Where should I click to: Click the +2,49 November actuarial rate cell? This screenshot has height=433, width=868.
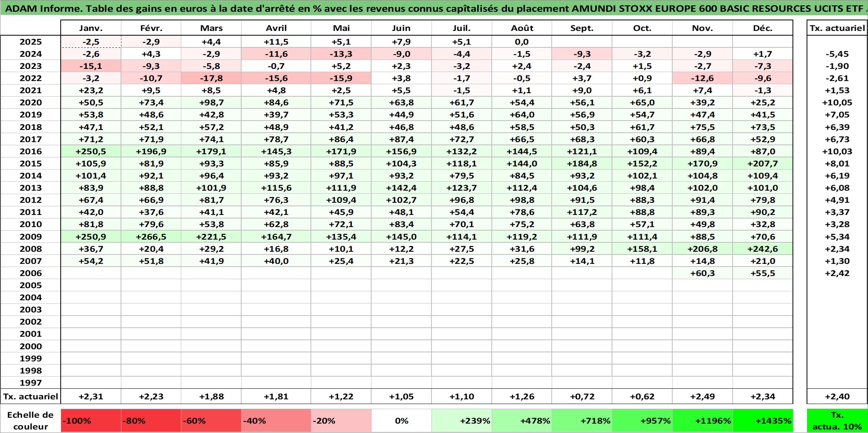click(x=702, y=397)
